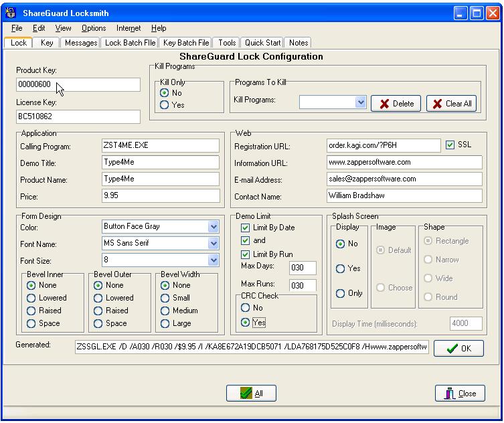Open the Help menu
This screenshot has width=504, height=423.
tap(159, 28)
